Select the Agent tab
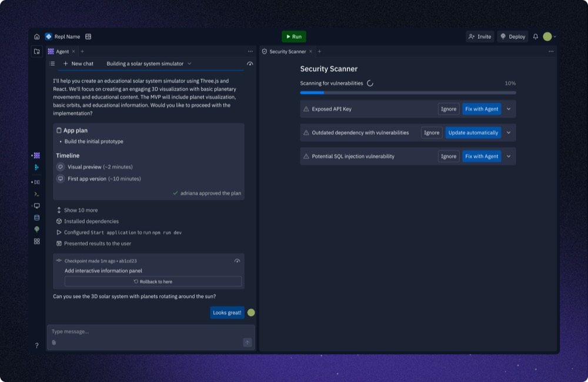This screenshot has width=588, height=382. [x=62, y=51]
